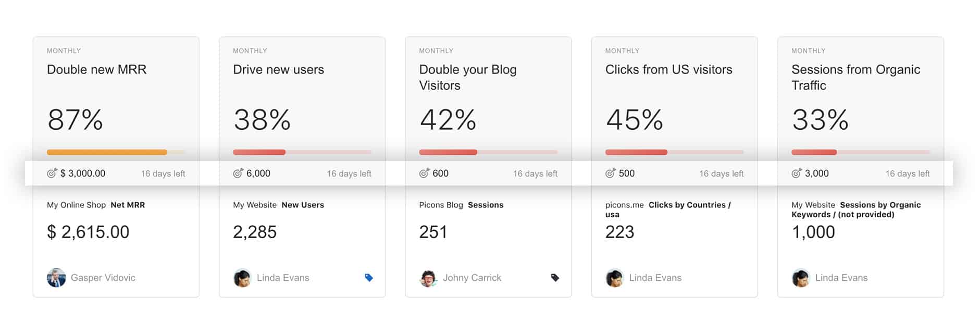Screen dimensions: 980x334
Task: Click the goal target icon beside 500
Action: pos(610,174)
